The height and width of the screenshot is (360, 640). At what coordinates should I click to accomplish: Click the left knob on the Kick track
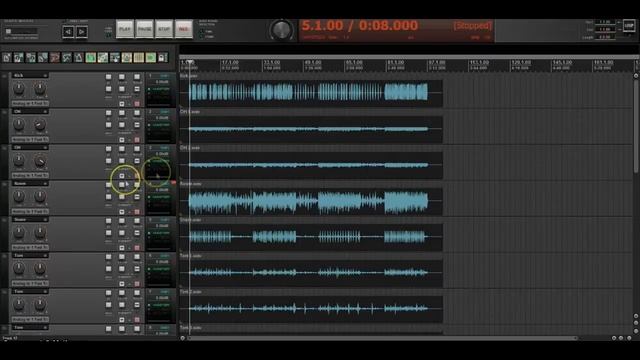point(19,88)
